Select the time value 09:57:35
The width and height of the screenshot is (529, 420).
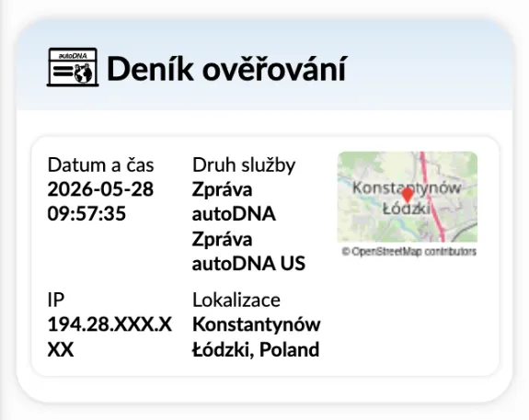point(86,213)
